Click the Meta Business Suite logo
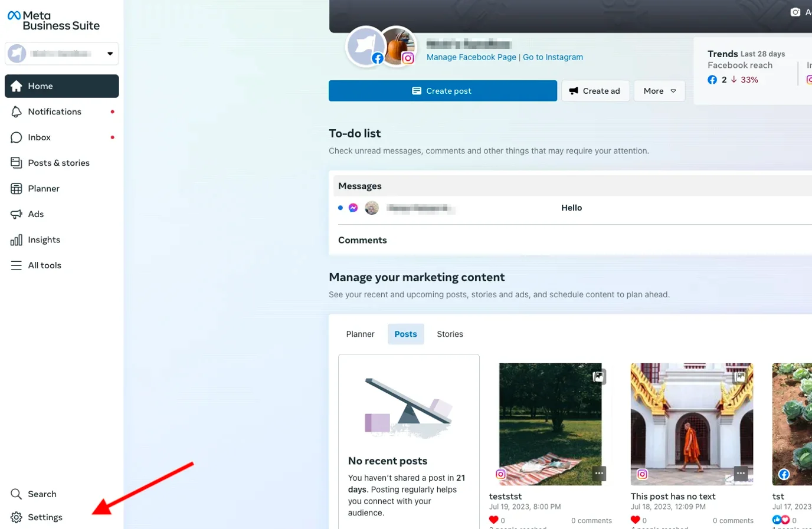This screenshot has height=529, width=812. [53, 19]
